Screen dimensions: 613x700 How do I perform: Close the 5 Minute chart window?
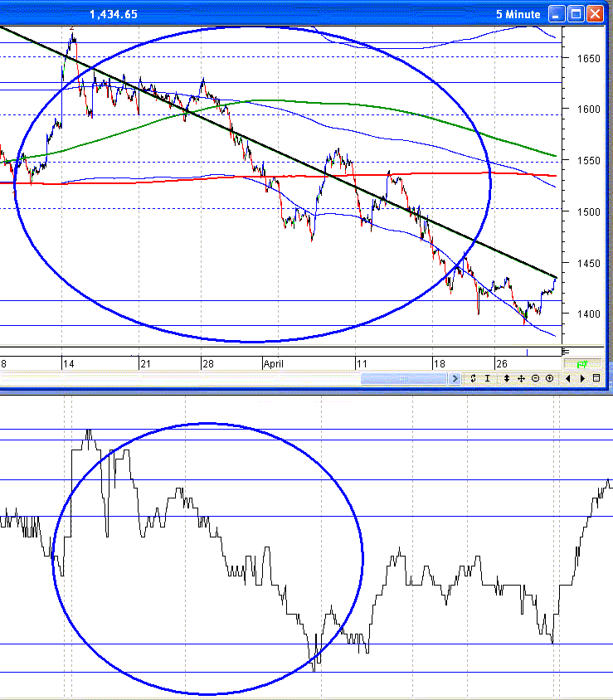coord(596,14)
